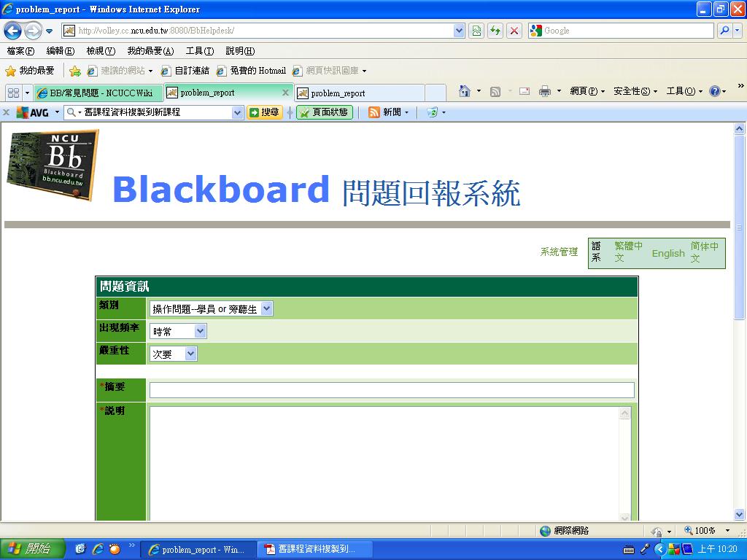This screenshot has width=747, height=560.
Task: Click the Google search magnifier button
Action: tap(725, 31)
